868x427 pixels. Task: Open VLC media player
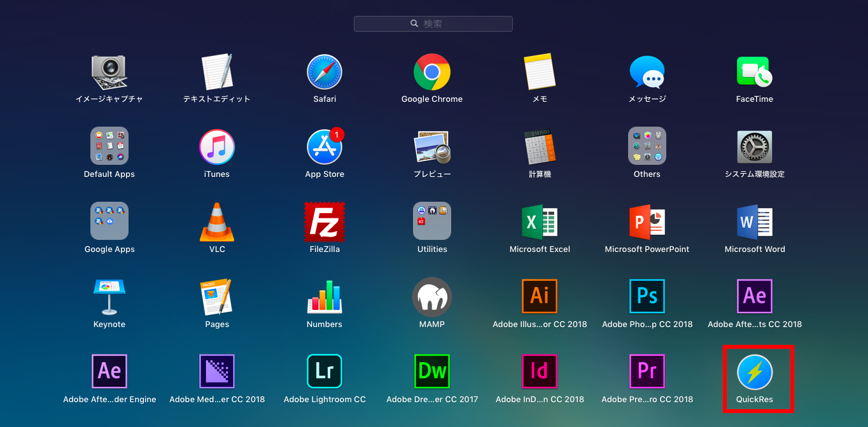[217, 222]
